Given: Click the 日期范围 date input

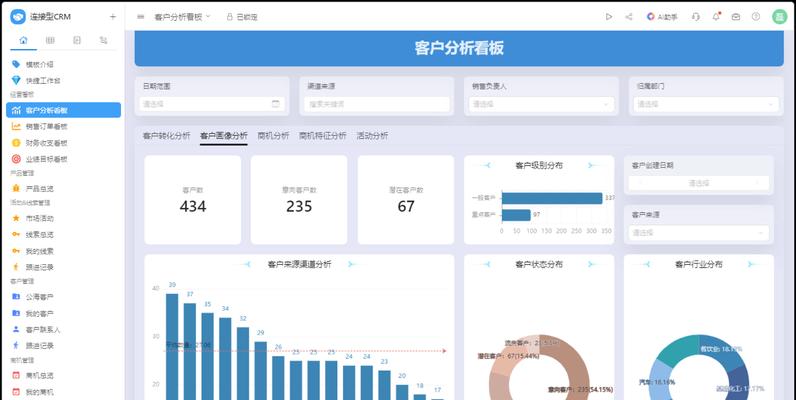Looking at the screenshot, I should (212, 104).
